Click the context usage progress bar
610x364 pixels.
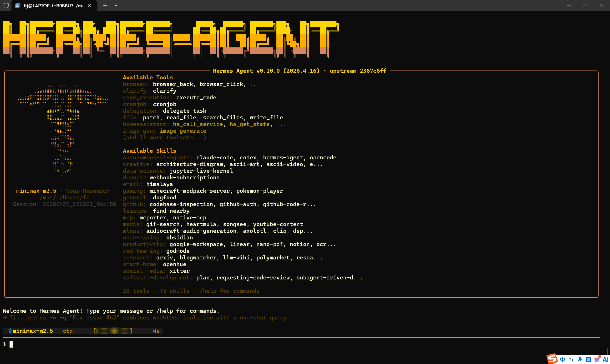coord(113,331)
